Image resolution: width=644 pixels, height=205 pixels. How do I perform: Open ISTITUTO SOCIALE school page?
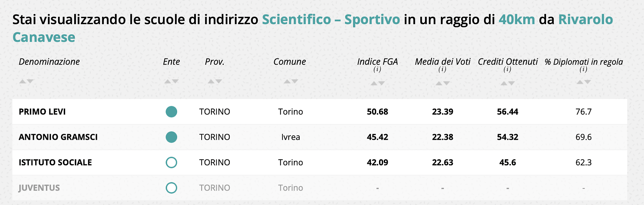click(55, 163)
